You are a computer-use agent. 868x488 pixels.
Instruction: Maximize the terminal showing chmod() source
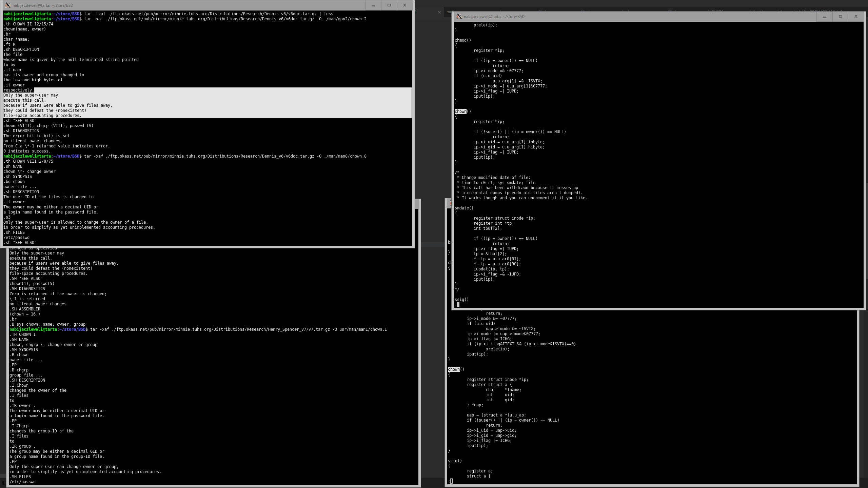[840, 16]
